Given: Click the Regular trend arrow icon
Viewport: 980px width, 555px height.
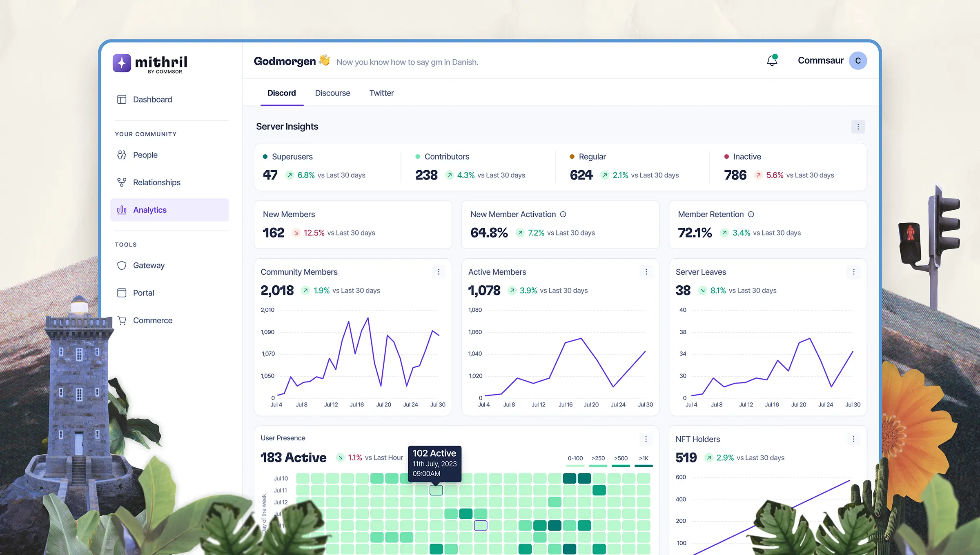Looking at the screenshot, I should (605, 175).
